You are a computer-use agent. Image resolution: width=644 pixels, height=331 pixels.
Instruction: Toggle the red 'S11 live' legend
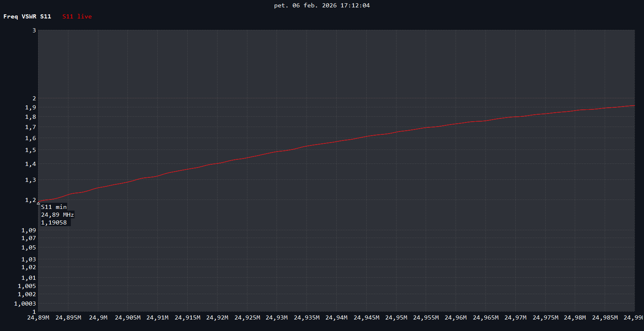click(x=77, y=16)
